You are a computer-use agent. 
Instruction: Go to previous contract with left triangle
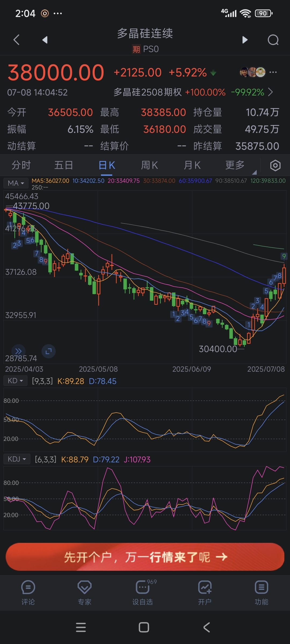[x=45, y=40]
